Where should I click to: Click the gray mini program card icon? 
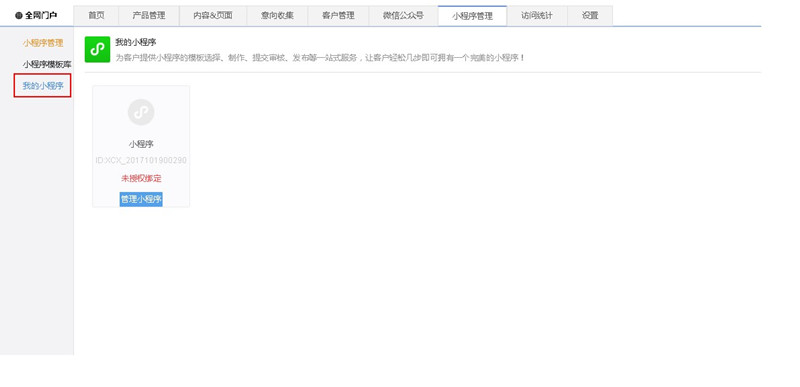coord(141,112)
